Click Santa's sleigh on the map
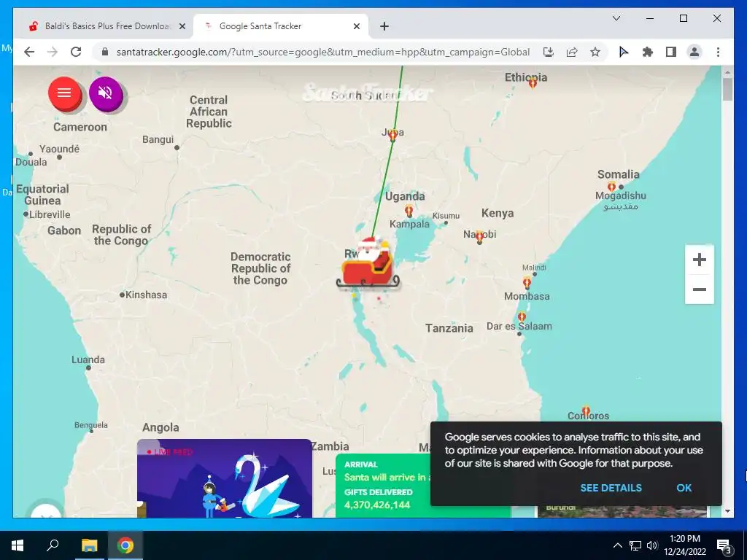The height and width of the screenshot is (560, 747). tap(368, 263)
